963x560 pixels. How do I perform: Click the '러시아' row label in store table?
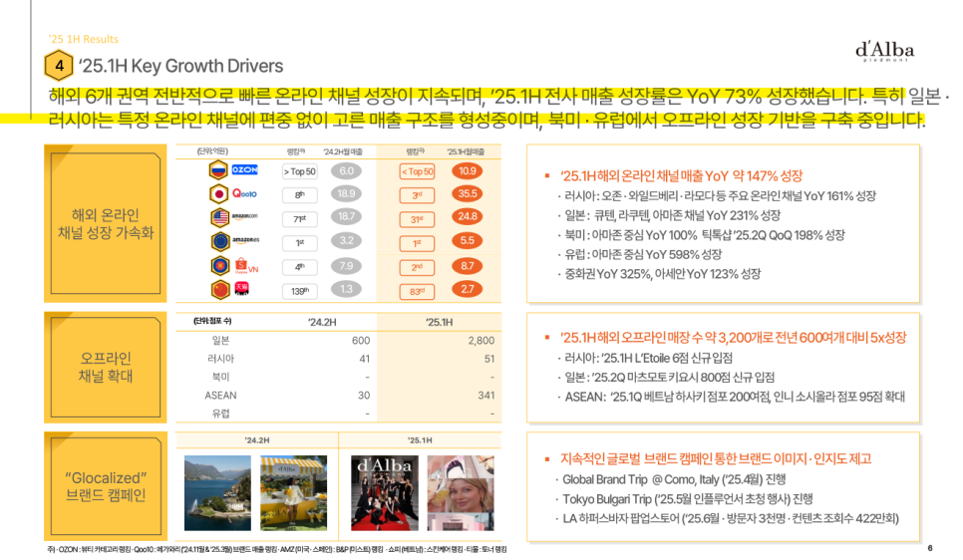tap(220, 359)
